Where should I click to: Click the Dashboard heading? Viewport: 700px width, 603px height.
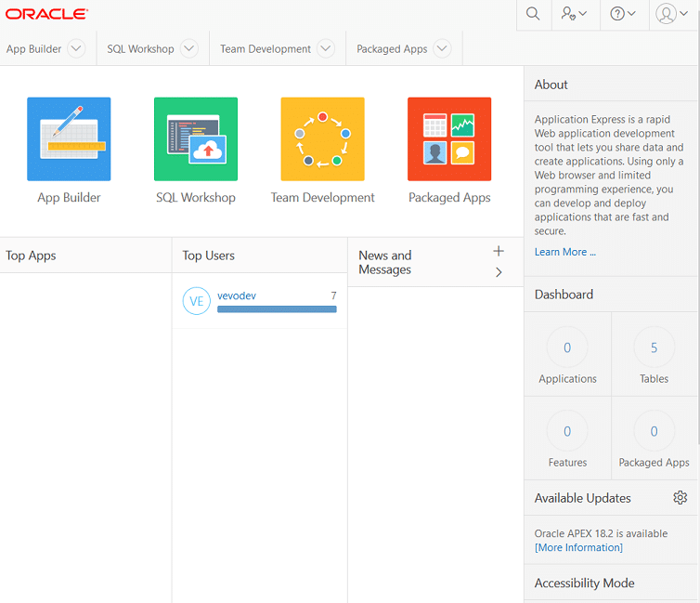[564, 295]
